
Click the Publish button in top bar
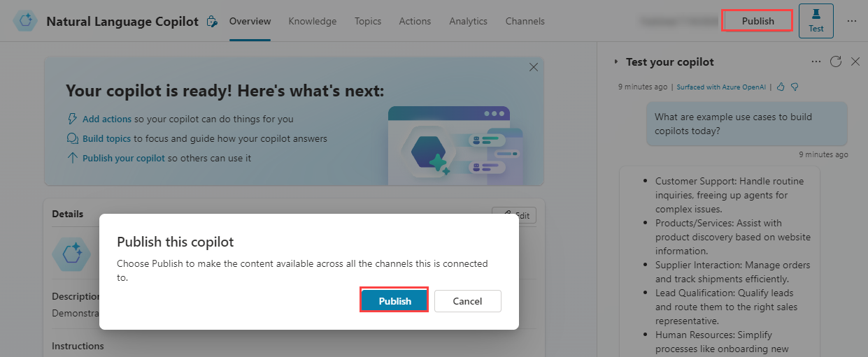[x=757, y=21]
